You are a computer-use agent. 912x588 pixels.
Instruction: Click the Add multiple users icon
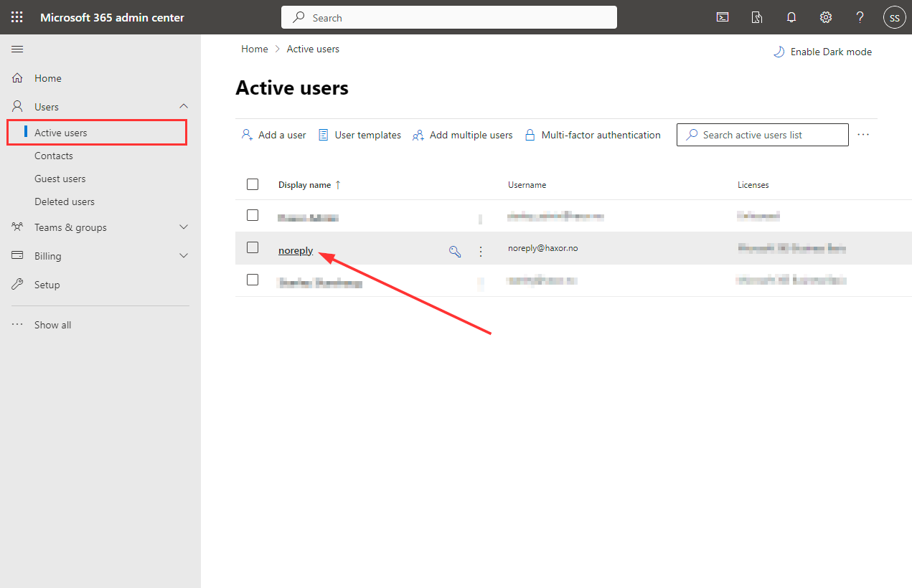418,135
